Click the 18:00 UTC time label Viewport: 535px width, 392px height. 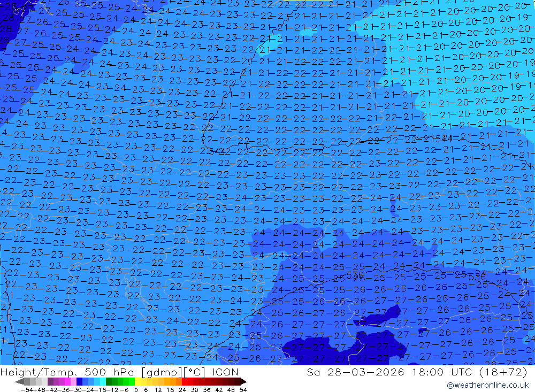[x=443, y=372]
